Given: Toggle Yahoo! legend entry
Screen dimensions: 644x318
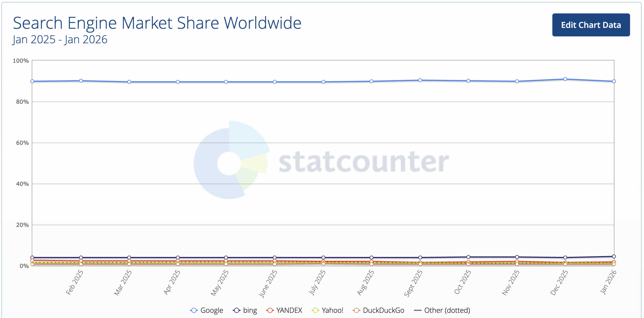Looking at the screenshot, I should (332, 310).
